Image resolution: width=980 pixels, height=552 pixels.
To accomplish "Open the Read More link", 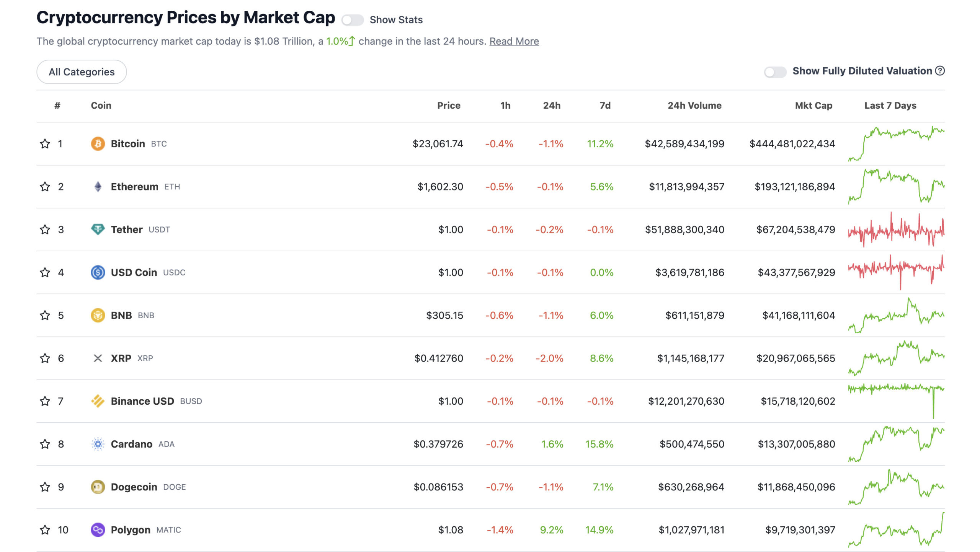I will (x=514, y=41).
